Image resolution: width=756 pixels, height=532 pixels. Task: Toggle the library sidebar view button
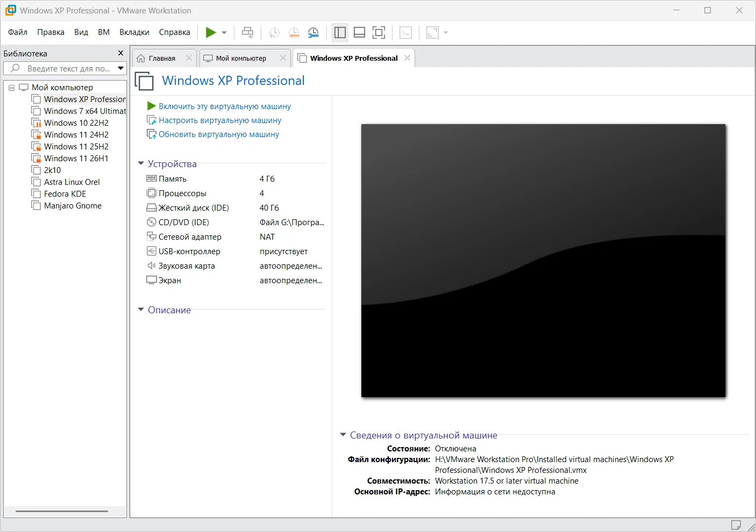(340, 33)
